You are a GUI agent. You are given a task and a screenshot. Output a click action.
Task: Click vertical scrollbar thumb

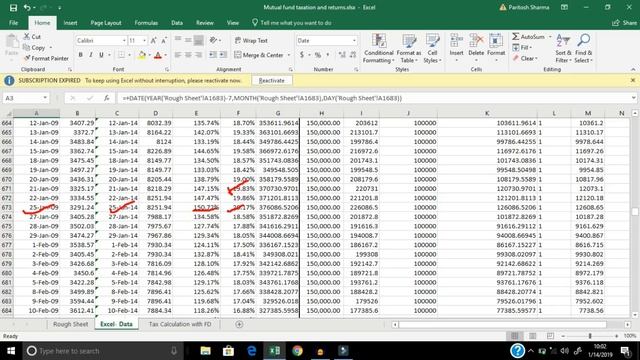coord(635,211)
